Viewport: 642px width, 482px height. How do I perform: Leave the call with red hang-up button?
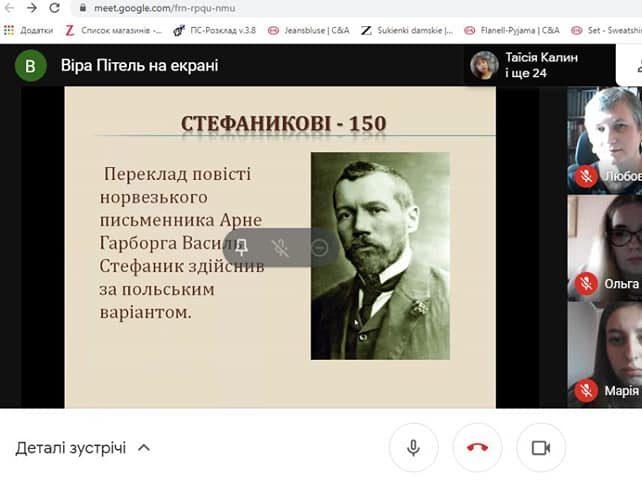(477, 448)
